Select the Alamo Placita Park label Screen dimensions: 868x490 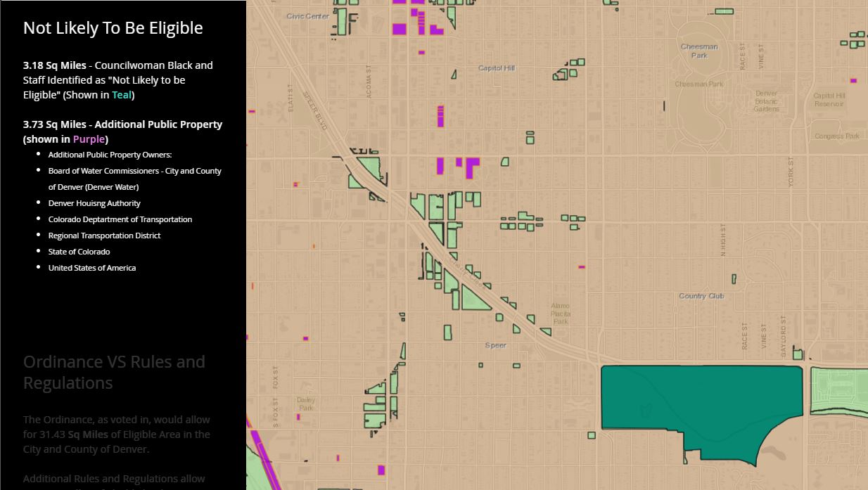click(561, 314)
